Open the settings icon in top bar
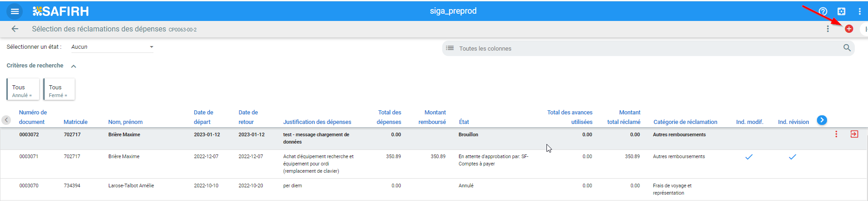Viewport: 868px width, 201px height. [841, 11]
